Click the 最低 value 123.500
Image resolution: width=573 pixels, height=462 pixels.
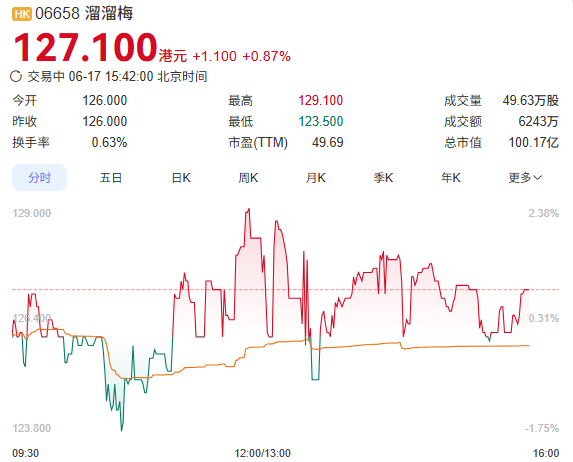pos(320,121)
